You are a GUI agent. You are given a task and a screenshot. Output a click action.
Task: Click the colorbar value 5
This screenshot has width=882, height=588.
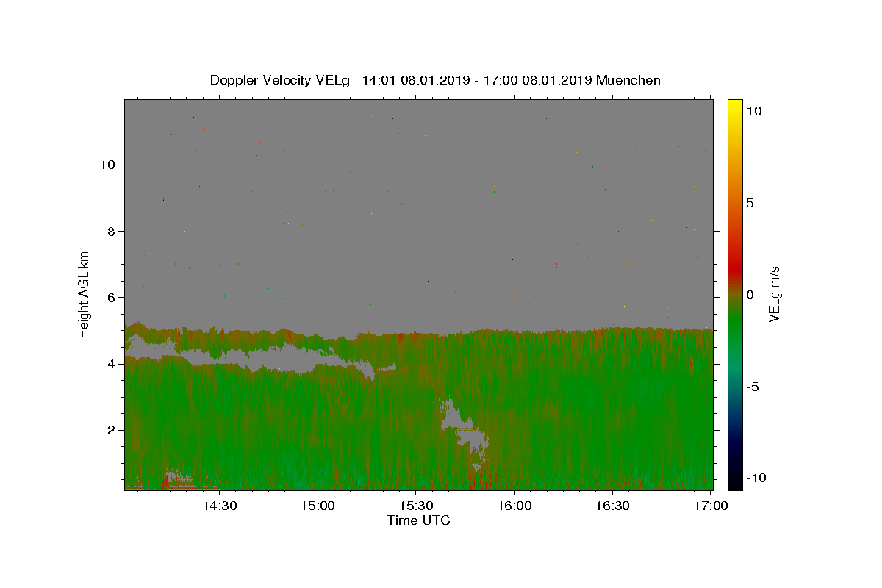tap(750, 203)
